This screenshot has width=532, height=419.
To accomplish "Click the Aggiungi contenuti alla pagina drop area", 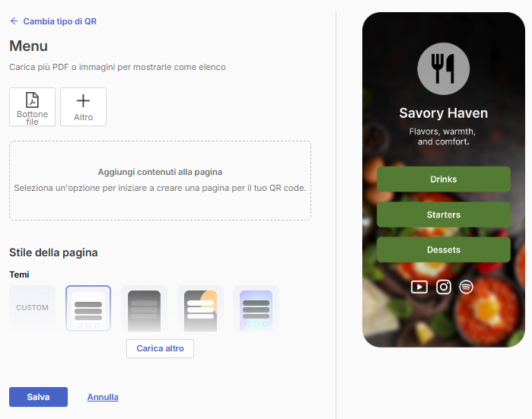I will 160,181.
